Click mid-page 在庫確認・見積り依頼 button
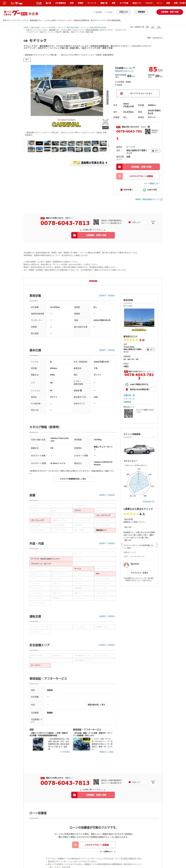 click(93, 235)
